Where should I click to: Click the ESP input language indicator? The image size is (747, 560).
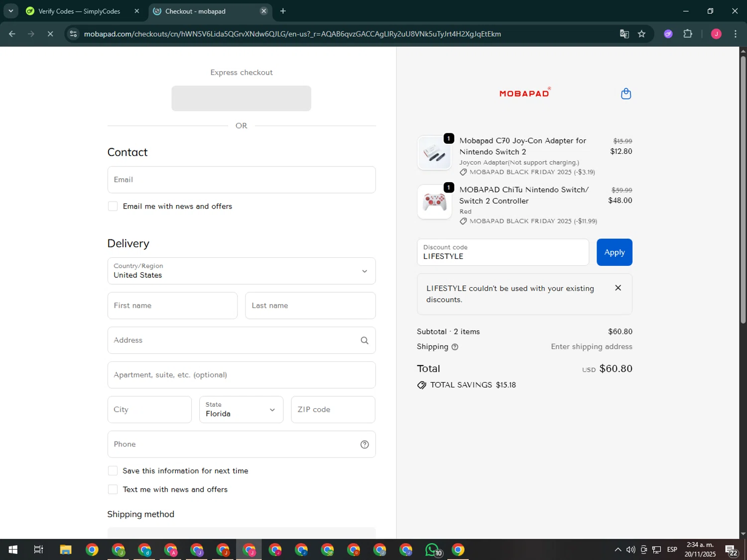pyautogui.click(x=672, y=550)
